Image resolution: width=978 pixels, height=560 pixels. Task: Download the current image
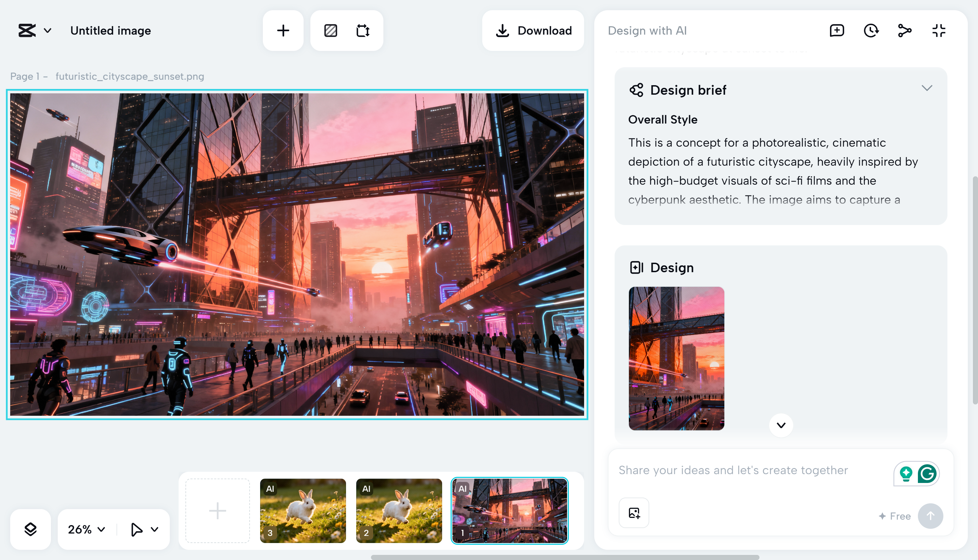point(533,31)
